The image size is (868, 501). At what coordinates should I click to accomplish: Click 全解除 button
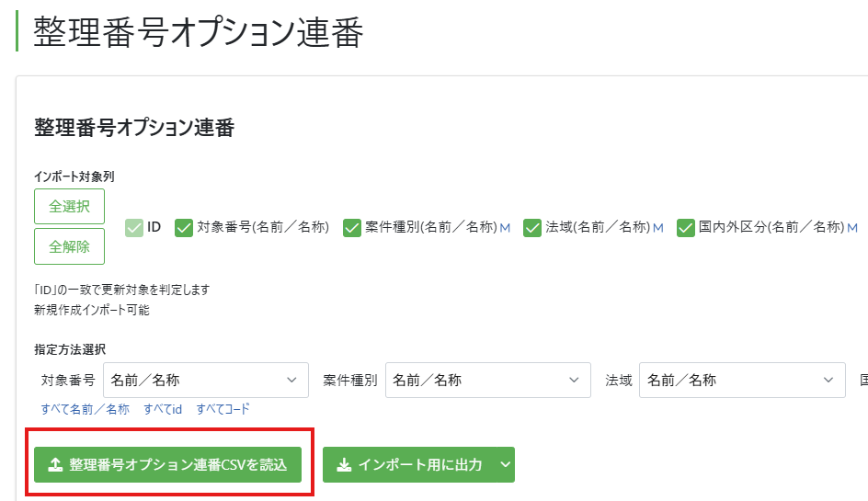69,246
